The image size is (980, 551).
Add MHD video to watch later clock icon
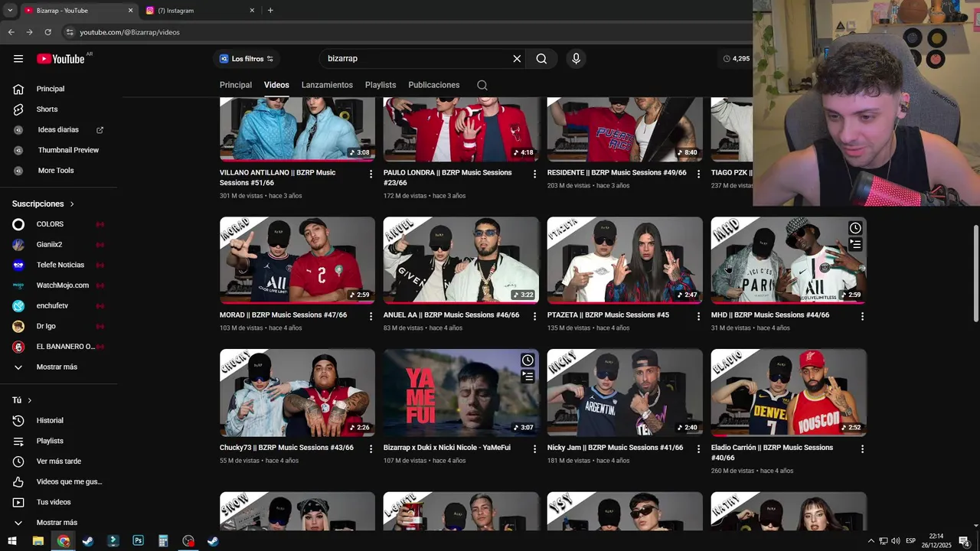click(x=855, y=228)
